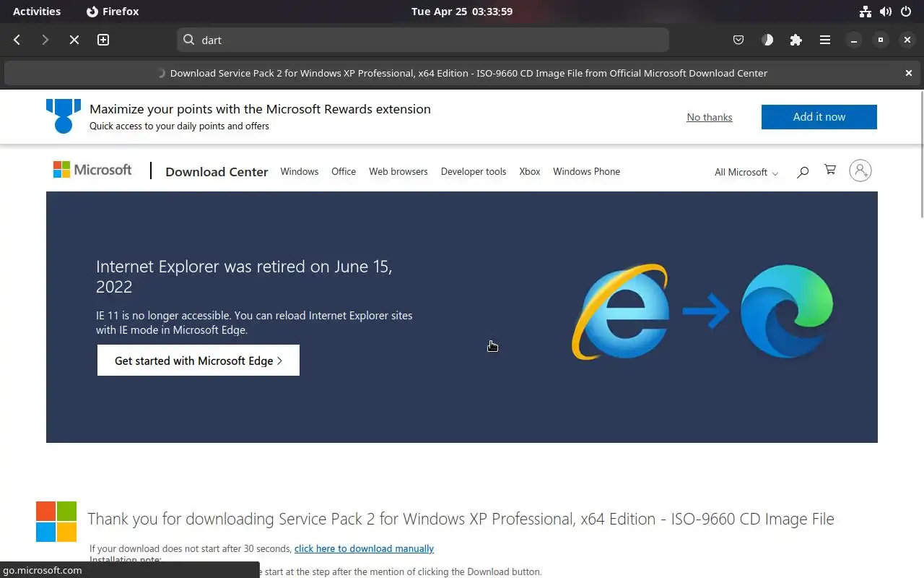Open the Download Center link
924x578 pixels.
217,172
